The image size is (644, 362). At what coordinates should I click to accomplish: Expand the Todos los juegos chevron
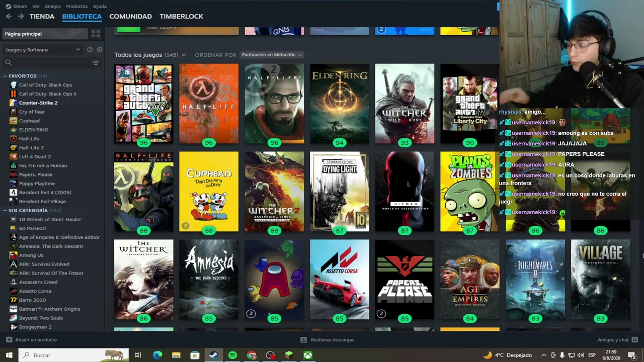coord(184,55)
